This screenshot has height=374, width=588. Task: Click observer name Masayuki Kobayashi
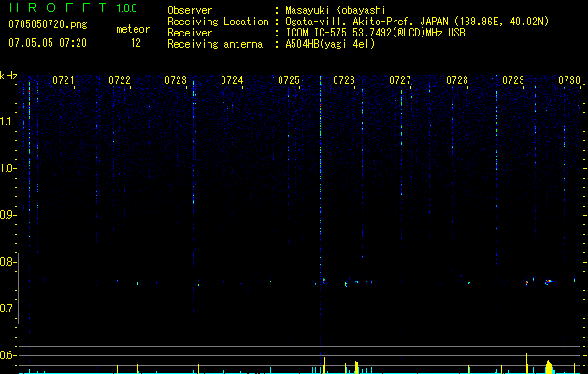(x=336, y=10)
